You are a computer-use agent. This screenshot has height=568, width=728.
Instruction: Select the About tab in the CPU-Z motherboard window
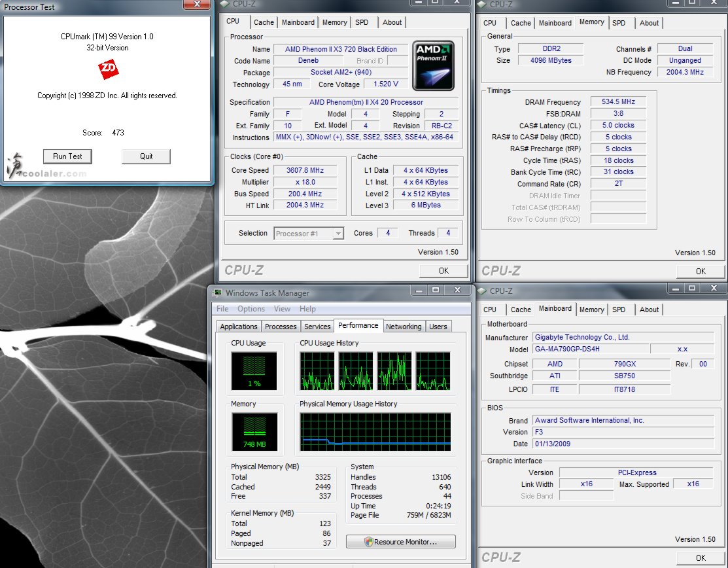pyautogui.click(x=649, y=310)
